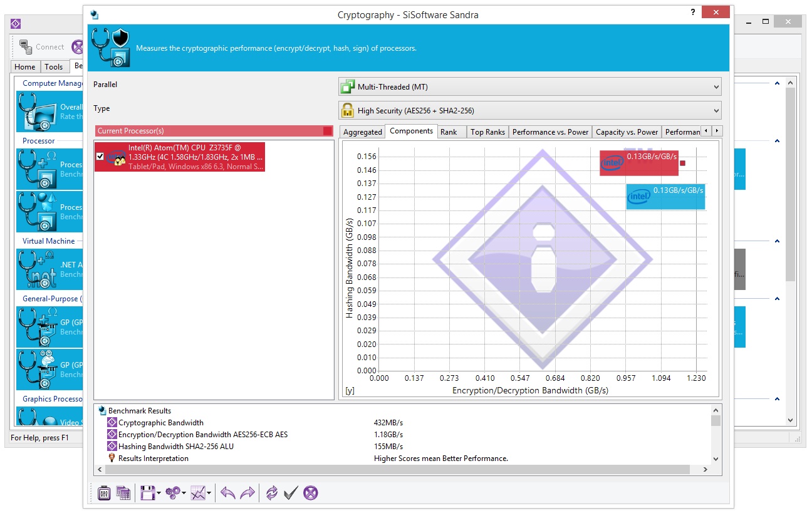Click the copy results table icon
Image resolution: width=812 pixels, height=513 pixels.
click(x=123, y=493)
